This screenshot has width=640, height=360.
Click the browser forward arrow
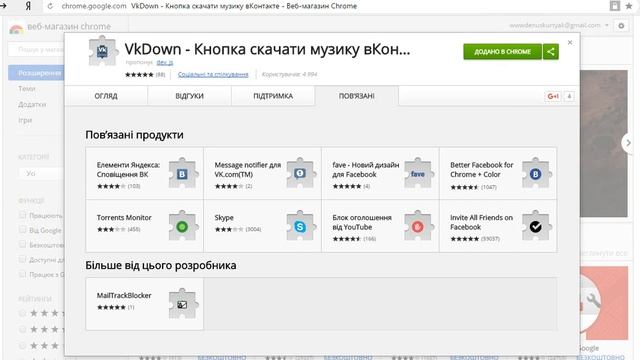[4, 6]
